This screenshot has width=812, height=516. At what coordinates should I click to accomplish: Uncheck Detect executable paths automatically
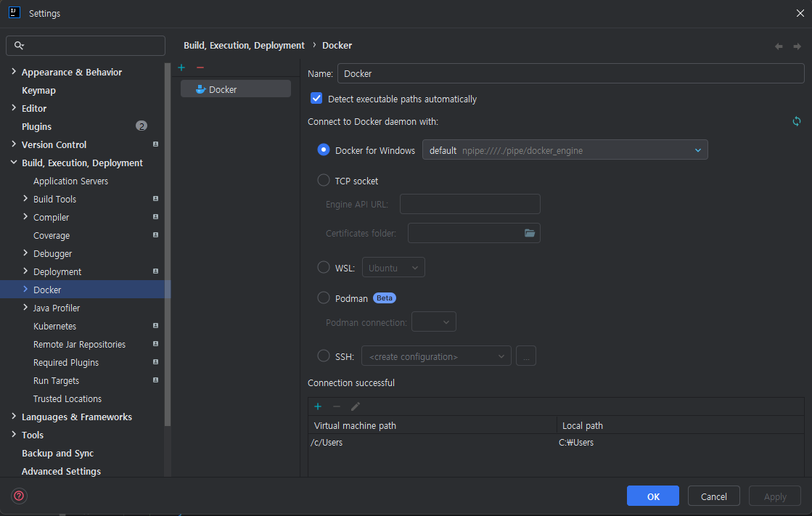(x=316, y=99)
